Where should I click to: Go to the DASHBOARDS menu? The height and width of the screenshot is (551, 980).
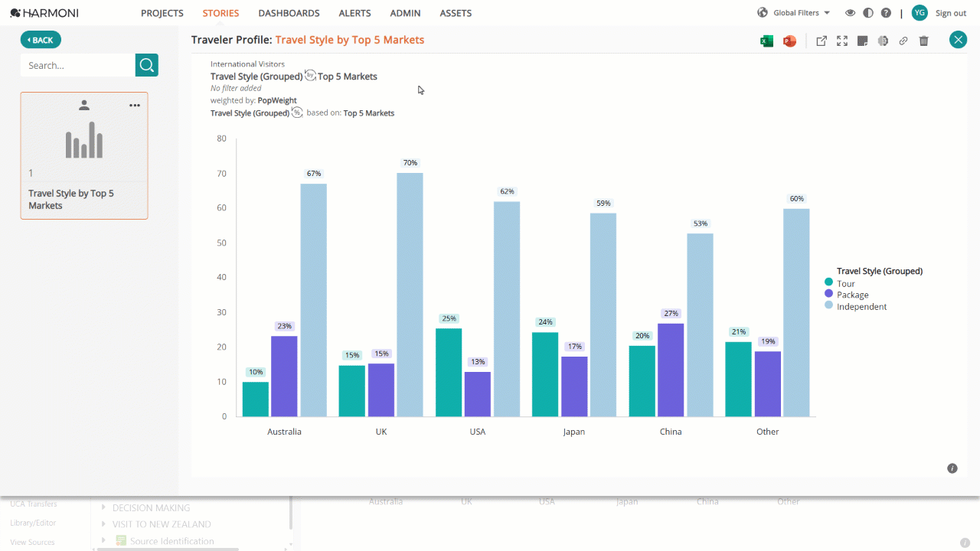(289, 13)
